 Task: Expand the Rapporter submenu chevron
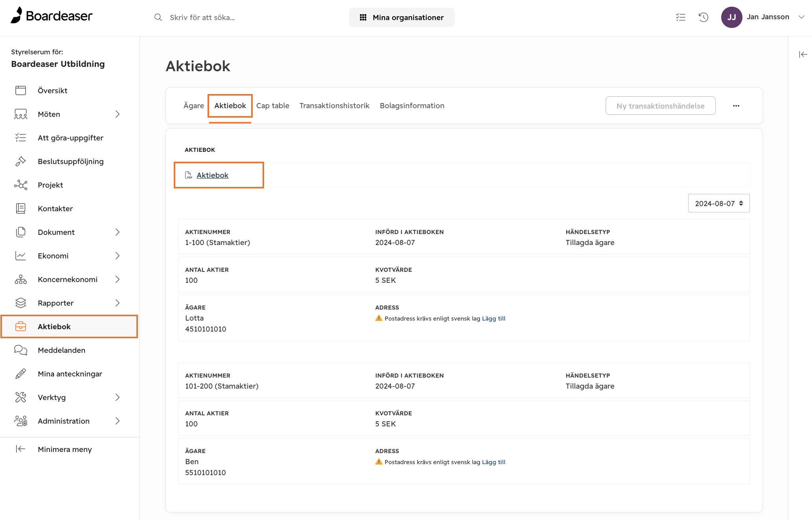118,303
